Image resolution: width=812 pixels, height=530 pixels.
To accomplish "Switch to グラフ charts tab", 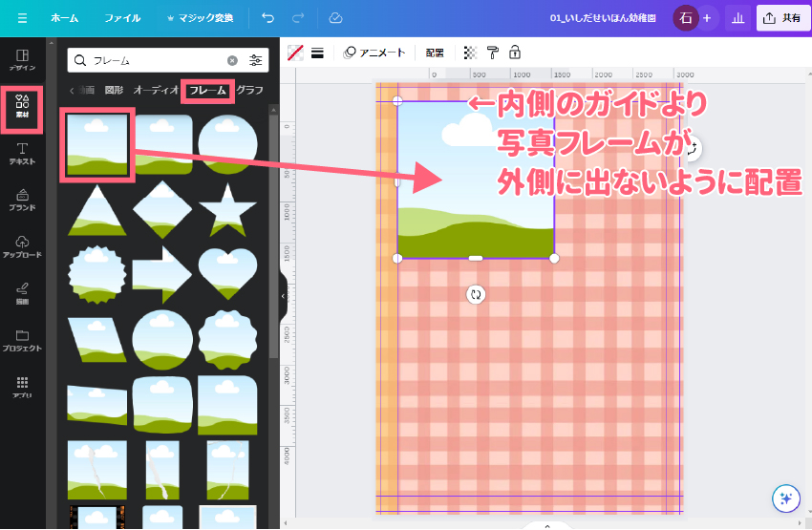I will 250,90.
